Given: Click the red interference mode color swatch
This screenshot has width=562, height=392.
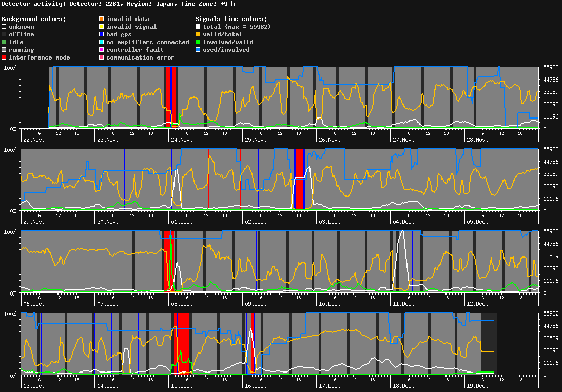Looking at the screenshot, I should click(4, 57).
